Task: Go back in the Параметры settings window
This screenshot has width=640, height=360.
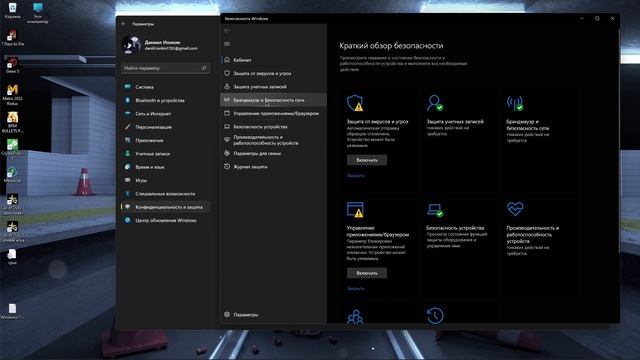Action: coord(124,24)
